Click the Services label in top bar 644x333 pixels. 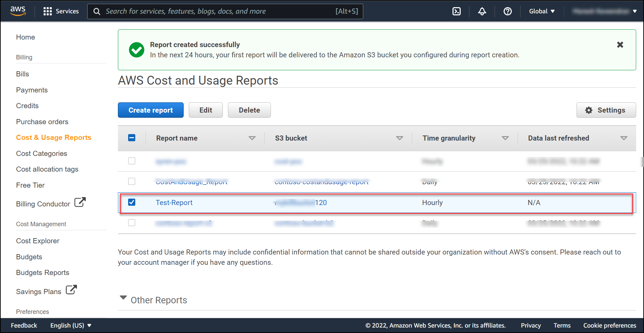point(67,11)
